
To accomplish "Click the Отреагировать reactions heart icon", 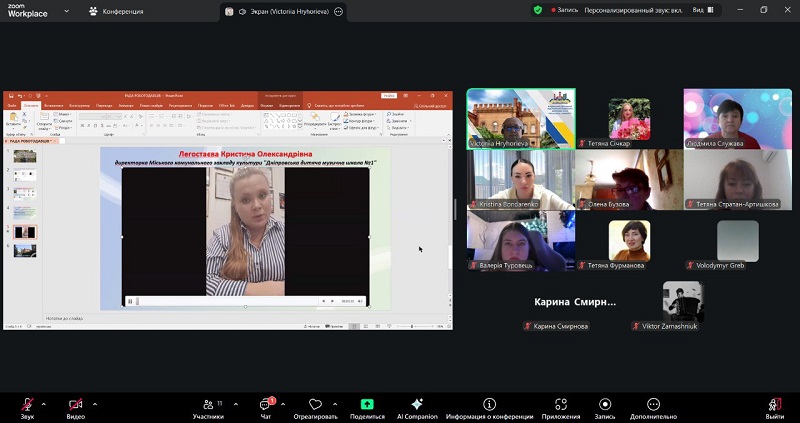I will [x=316, y=405].
